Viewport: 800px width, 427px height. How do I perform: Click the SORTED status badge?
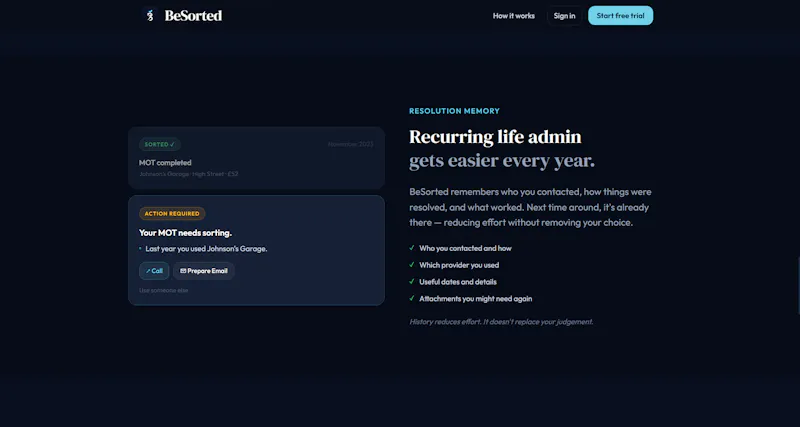[x=160, y=144]
